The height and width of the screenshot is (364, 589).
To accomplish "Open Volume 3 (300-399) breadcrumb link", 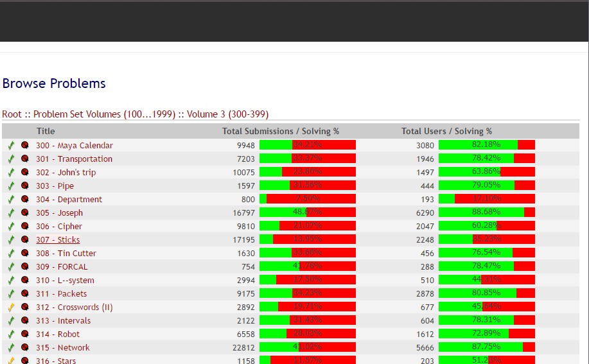I will [x=227, y=114].
